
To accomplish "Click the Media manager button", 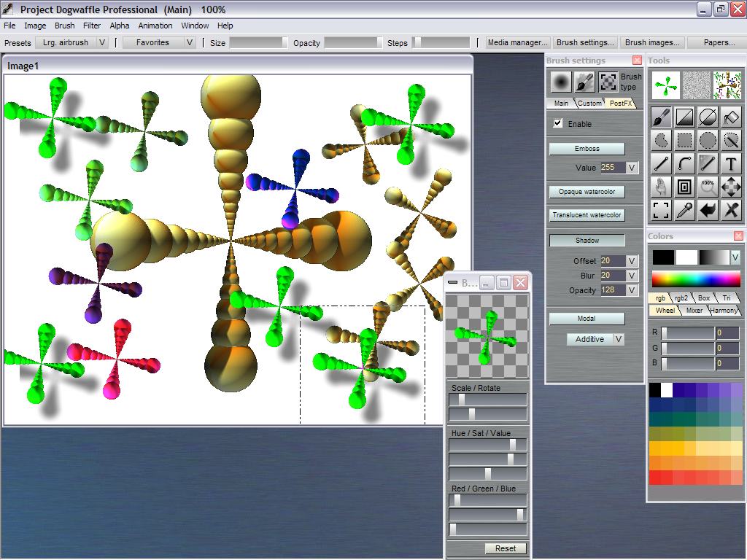I will click(x=517, y=42).
